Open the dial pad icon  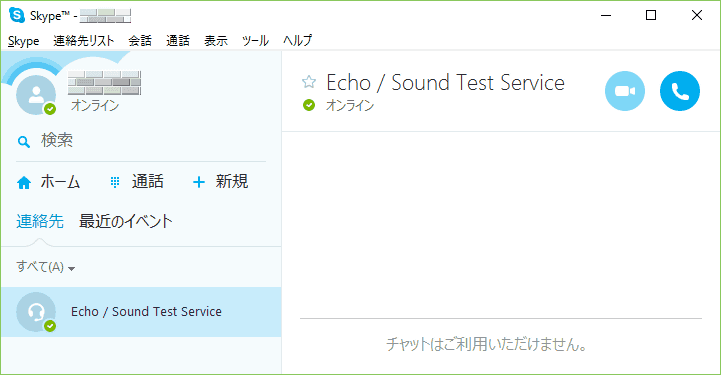click(115, 182)
